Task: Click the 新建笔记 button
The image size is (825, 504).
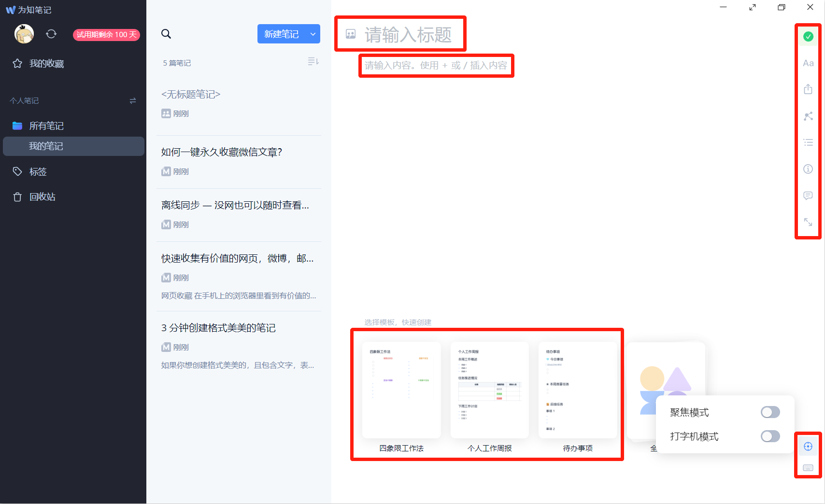Action: tap(282, 34)
